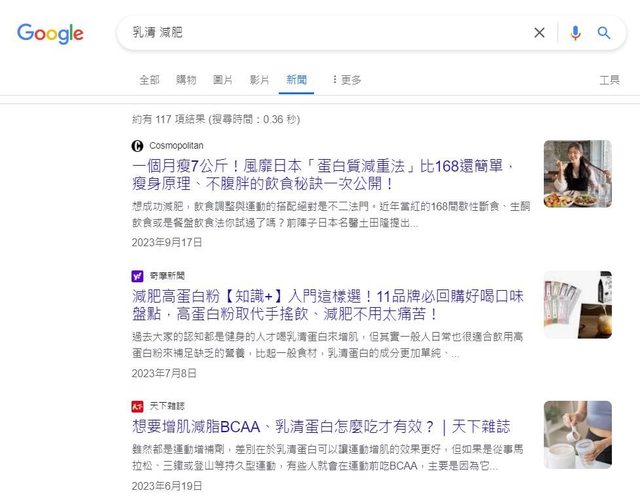Click the search field containing 乳清 減肥
The image size is (640, 499).
320,33
